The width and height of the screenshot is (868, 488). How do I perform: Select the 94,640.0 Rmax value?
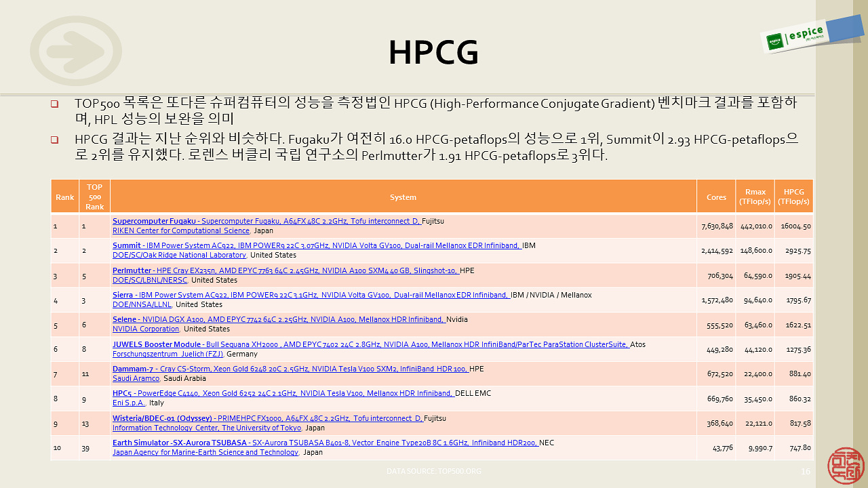(x=759, y=300)
